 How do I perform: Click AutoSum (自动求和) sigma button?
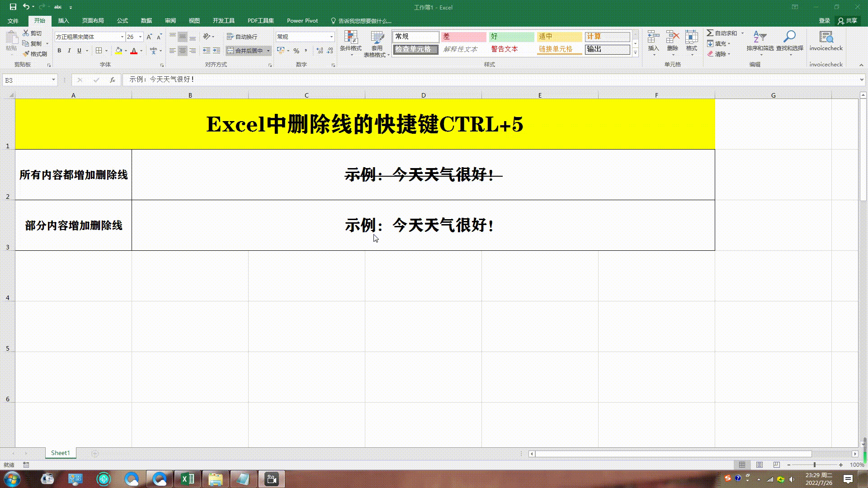pyautogui.click(x=722, y=33)
